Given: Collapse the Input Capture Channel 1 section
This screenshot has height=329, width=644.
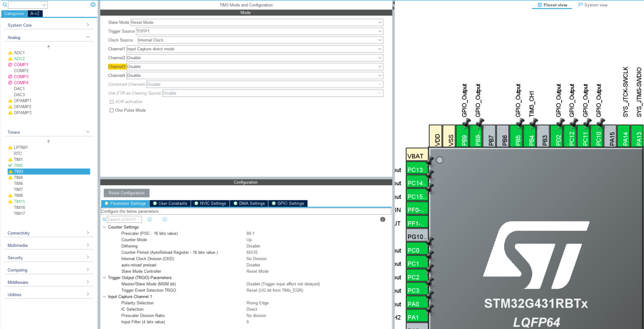Looking at the screenshot, I should click(x=104, y=297).
